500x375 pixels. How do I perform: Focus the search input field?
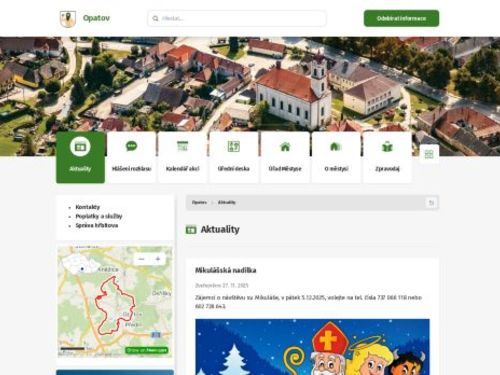tap(237, 18)
